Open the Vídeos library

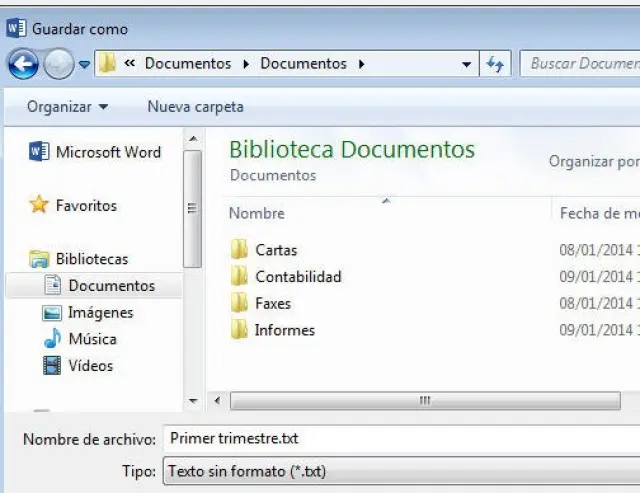90,366
